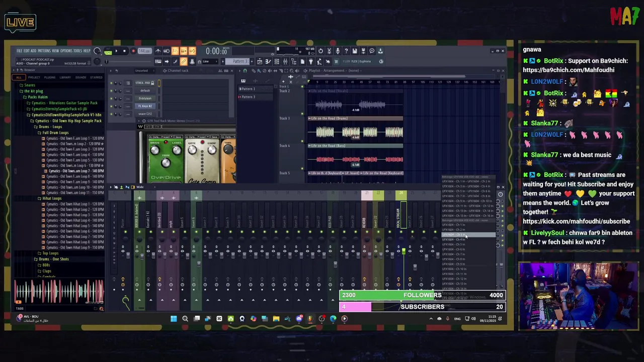The height and width of the screenshot is (362, 644).
Task: Click the save floppy disk icon
Action: 355,51
